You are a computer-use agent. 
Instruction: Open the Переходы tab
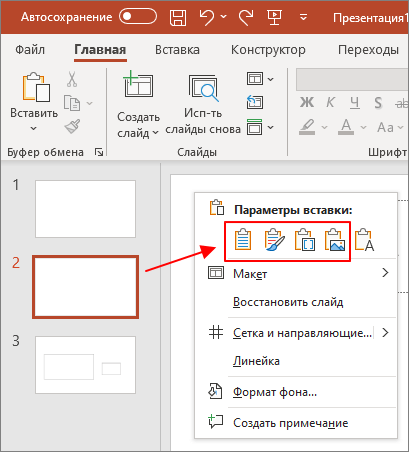[x=368, y=50]
